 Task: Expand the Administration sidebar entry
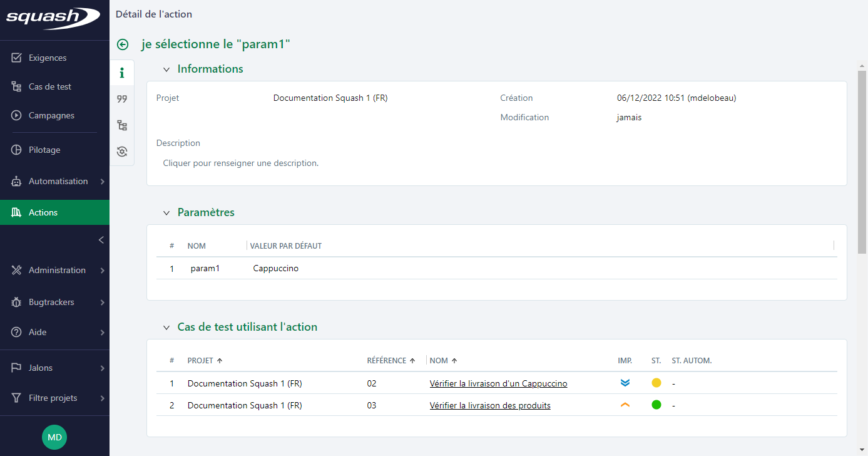click(x=57, y=270)
